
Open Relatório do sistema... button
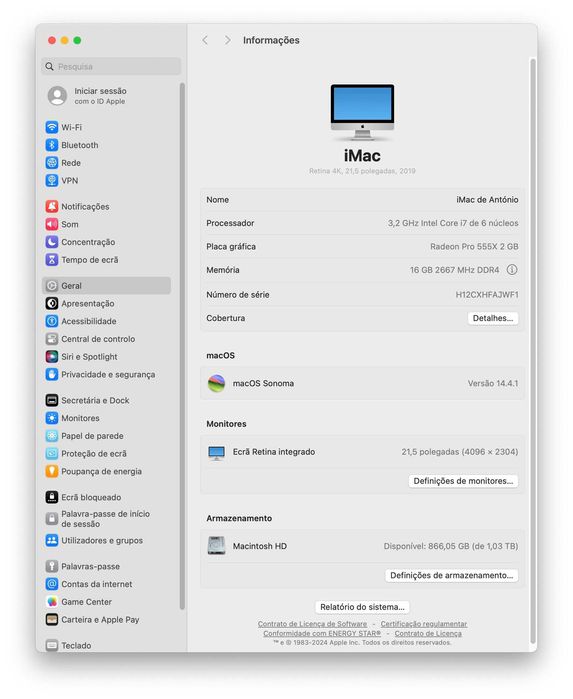pyautogui.click(x=362, y=607)
